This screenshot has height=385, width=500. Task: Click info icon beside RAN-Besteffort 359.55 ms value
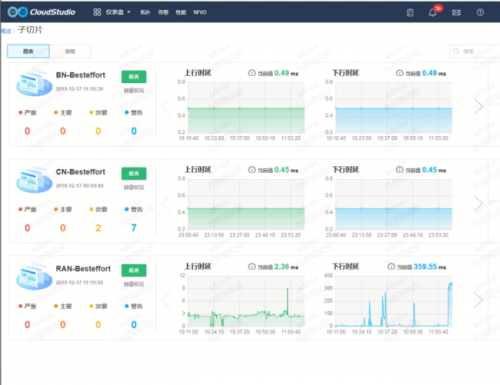coord(391,267)
